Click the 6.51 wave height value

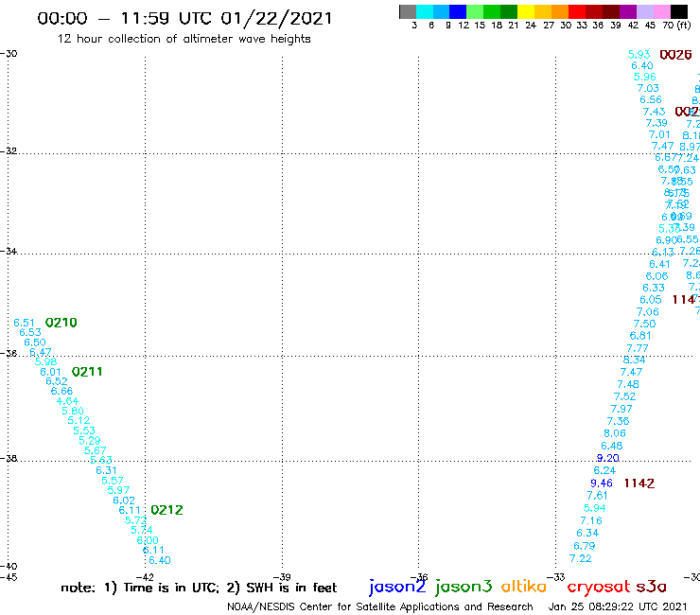pos(24,323)
